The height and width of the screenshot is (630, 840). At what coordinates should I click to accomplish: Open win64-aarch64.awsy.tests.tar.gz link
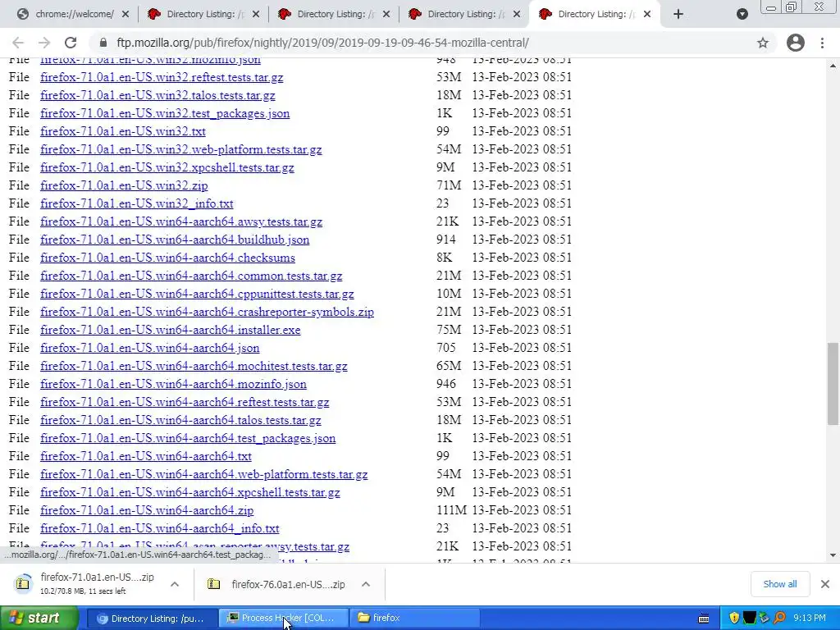[x=181, y=221]
